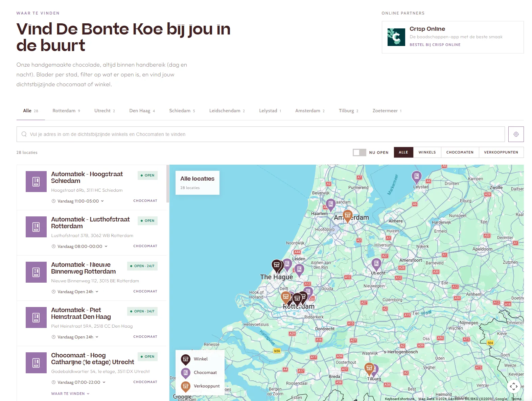Click OPEN badge on Hoogstraat Schiedam
Image resolution: width=532 pixels, height=401 pixels.
[x=147, y=175]
